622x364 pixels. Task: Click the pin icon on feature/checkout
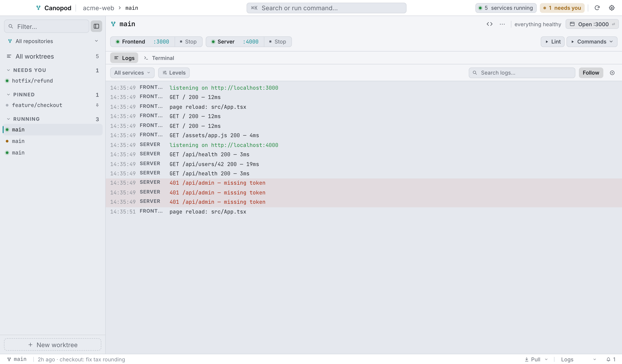pyautogui.click(x=97, y=105)
